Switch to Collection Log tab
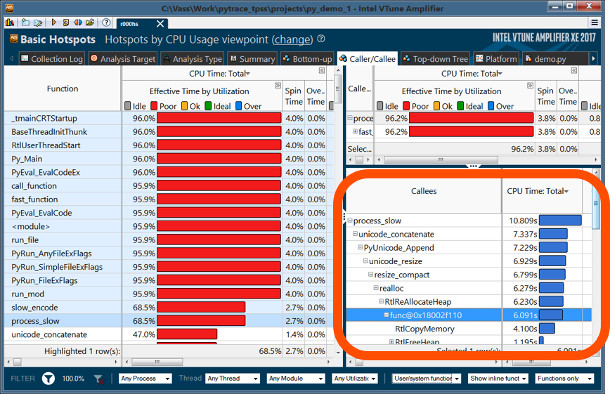610x394 pixels. click(x=52, y=59)
